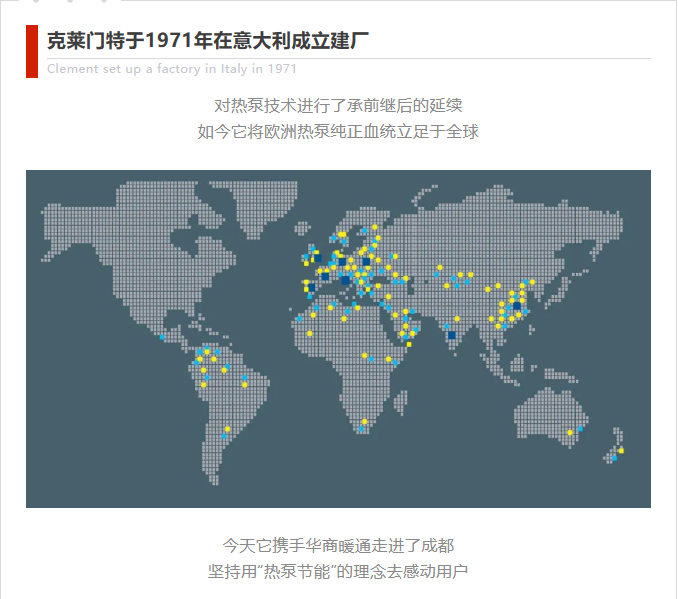
Task: Click the subtitle Clement set up a factory in Italy in 1971
Action: 172,69
